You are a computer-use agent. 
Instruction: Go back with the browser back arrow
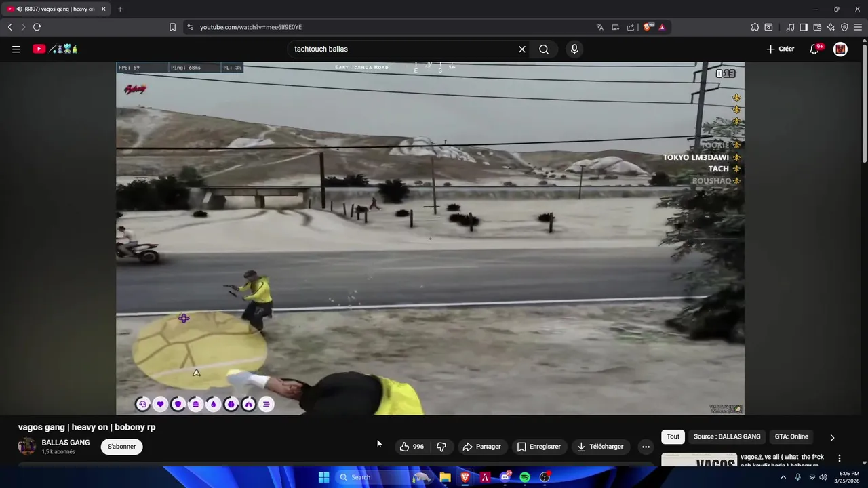pos(9,27)
